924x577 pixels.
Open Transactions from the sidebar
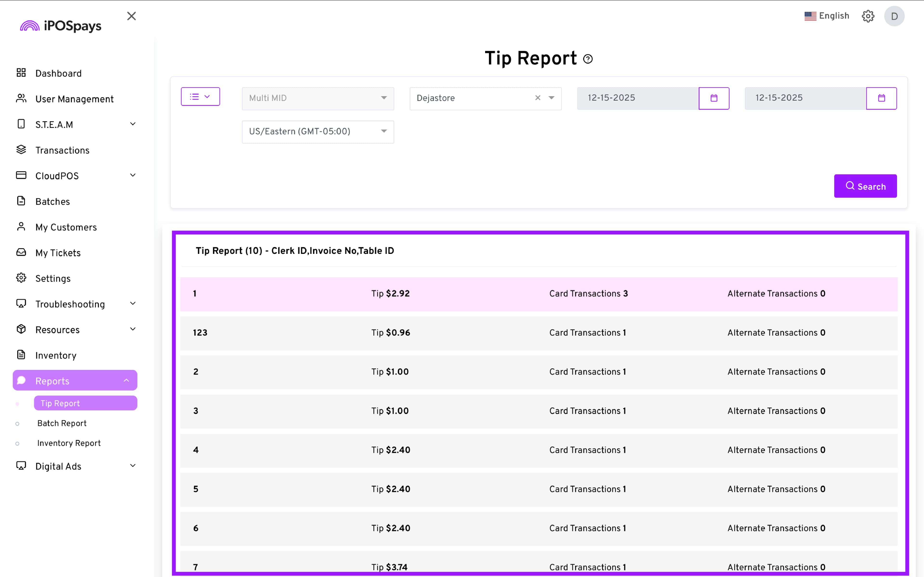click(x=62, y=150)
